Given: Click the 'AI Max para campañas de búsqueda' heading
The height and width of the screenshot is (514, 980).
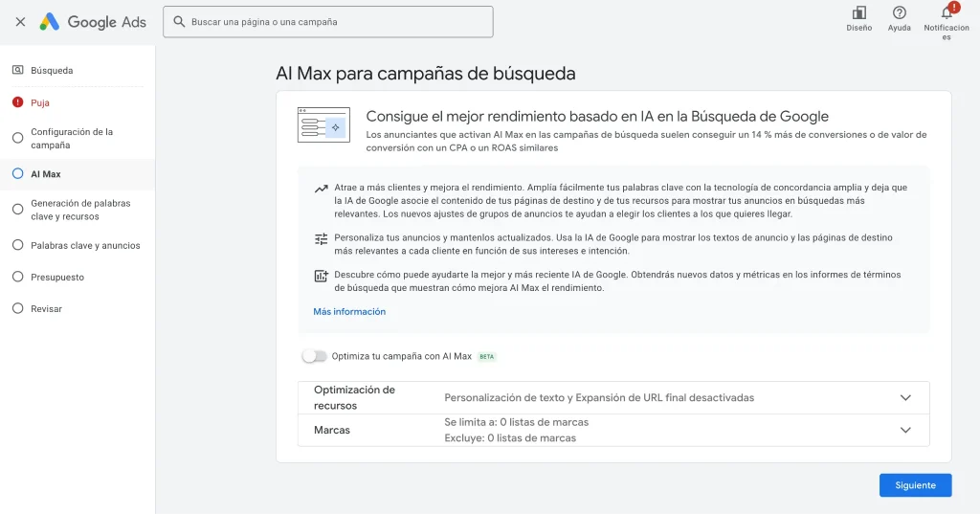Looking at the screenshot, I should [426, 73].
